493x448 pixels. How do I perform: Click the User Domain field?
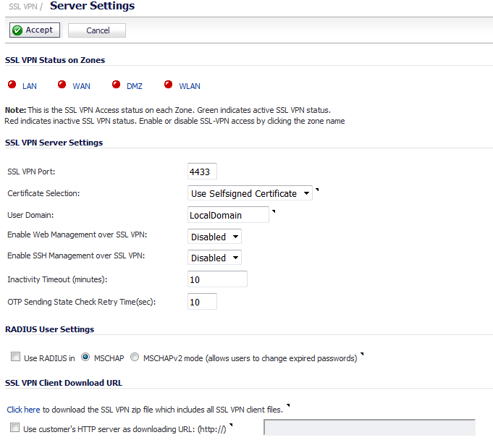[x=228, y=215]
